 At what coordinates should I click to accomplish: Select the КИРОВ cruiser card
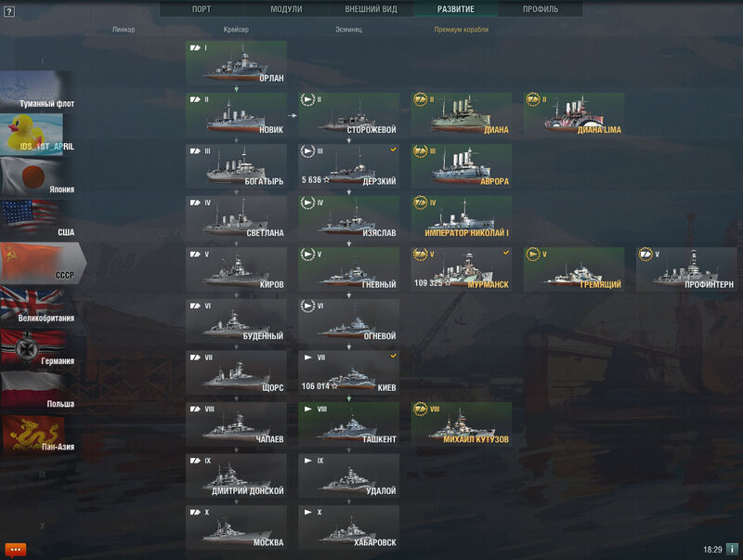[x=236, y=269]
